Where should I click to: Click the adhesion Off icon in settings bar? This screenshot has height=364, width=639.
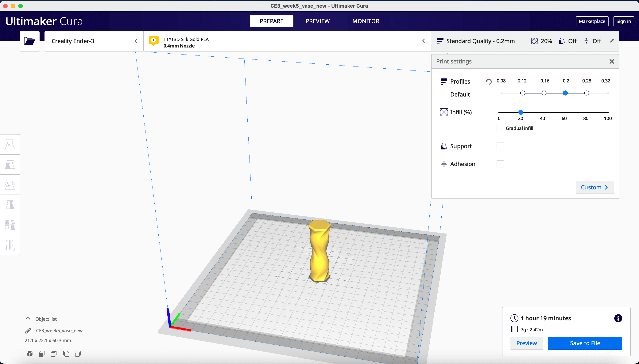[586, 41]
